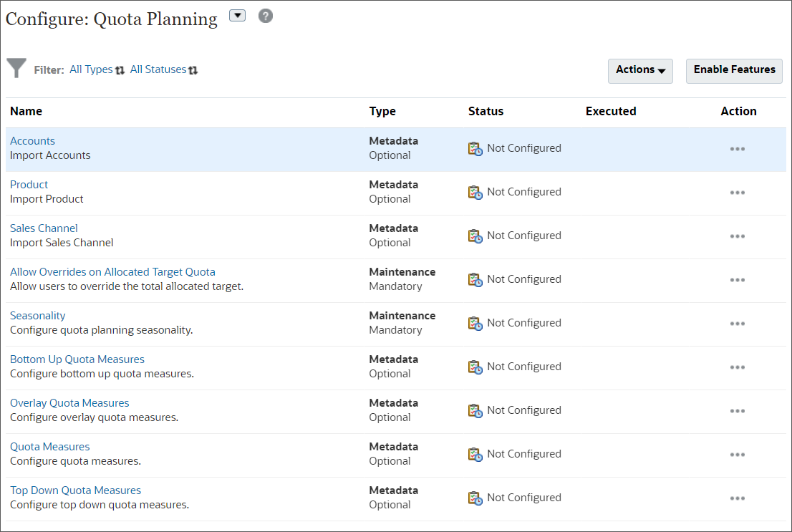792x532 pixels.
Task: Open the All Types filter selector
Action: click(x=90, y=69)
